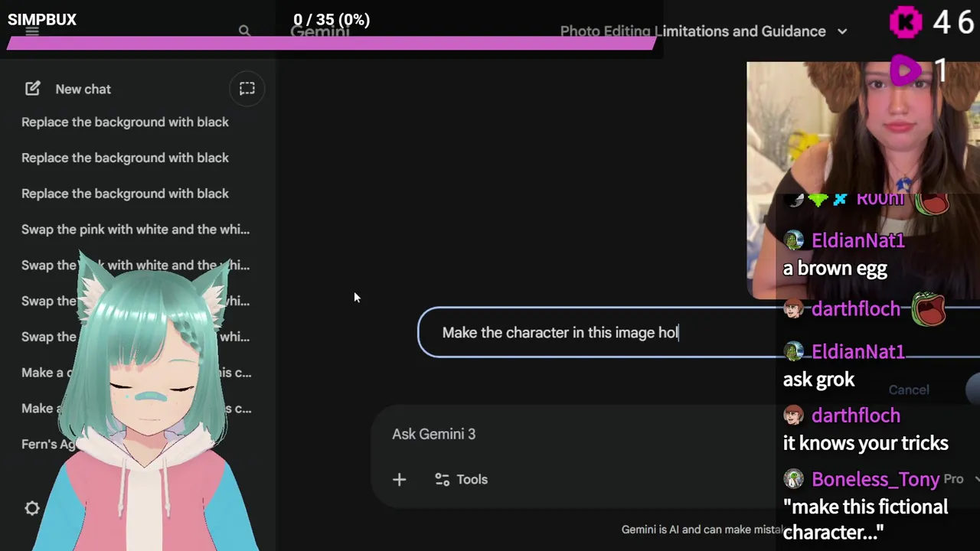Click the Cancel button
980x551 pixels.
tap(909, 390)
